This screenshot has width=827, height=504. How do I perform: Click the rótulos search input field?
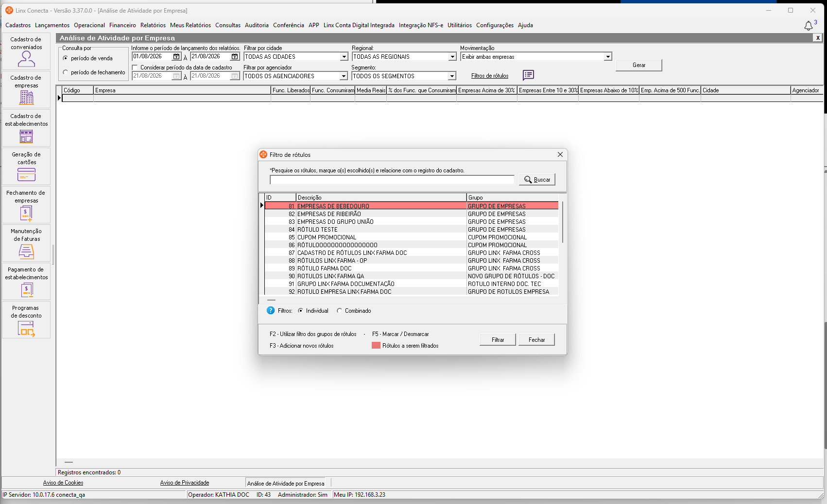click(392, 180)
